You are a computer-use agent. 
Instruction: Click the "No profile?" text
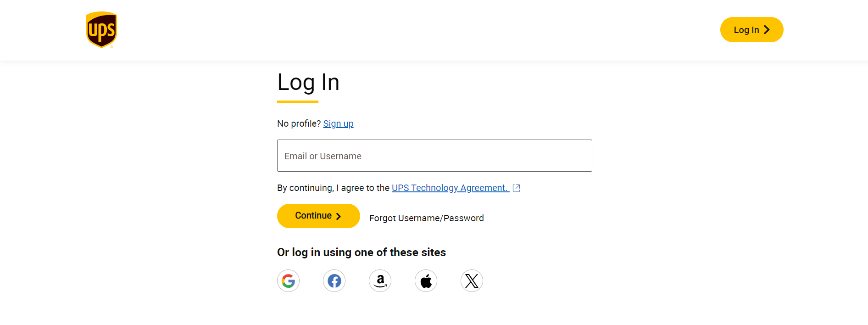(299, 123)
